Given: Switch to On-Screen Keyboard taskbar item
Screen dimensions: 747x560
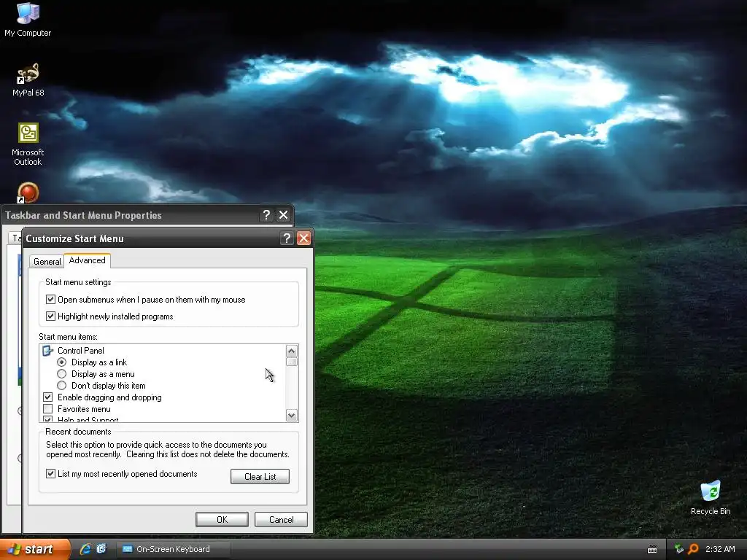Looking at the screenshot, I should click(174, 549).
